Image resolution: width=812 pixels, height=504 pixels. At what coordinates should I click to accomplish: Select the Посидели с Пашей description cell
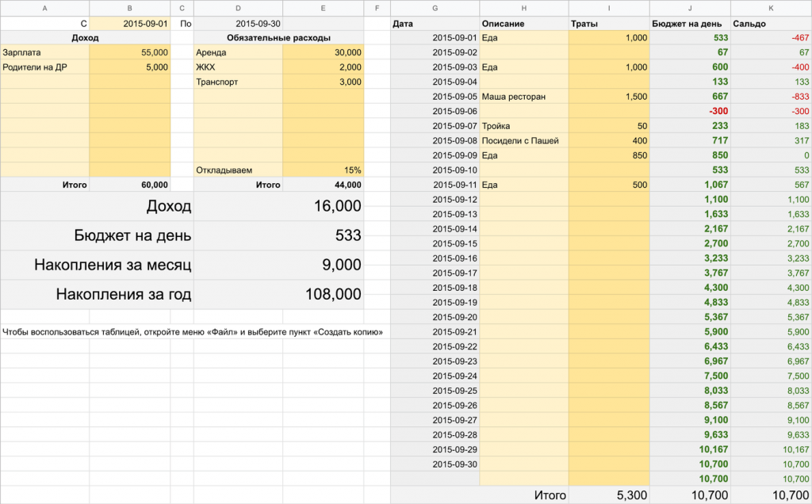click(x=523, y=140)
